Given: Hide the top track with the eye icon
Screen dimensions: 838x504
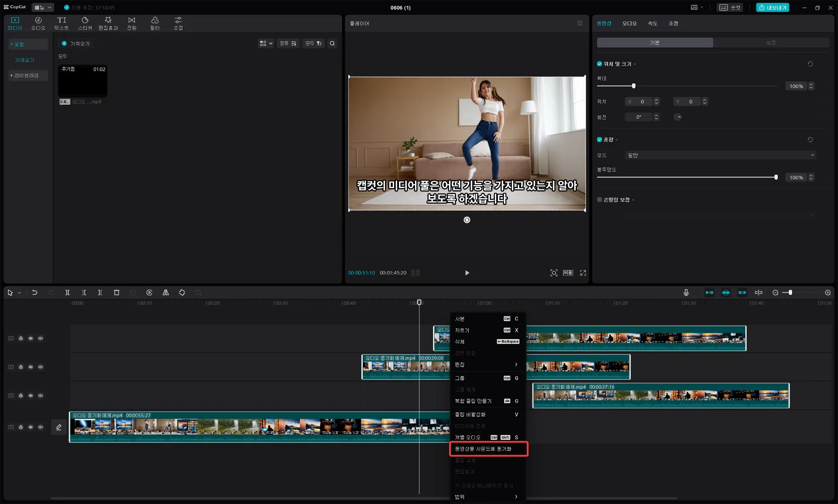Looking at the screenshot, I should point(31,338).
